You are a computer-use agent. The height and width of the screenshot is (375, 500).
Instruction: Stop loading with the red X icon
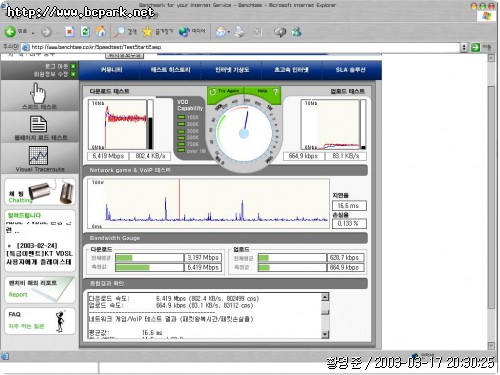click(69, 32)
